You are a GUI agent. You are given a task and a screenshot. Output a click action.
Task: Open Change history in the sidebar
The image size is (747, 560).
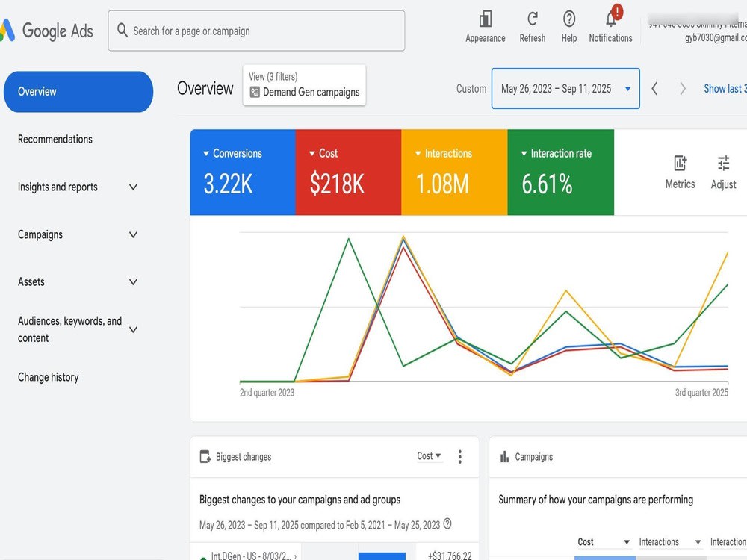pos(48,378)
